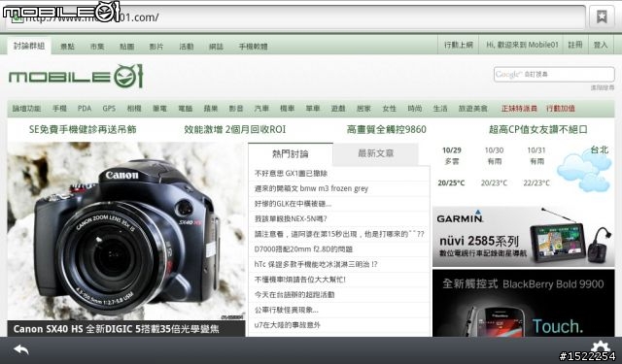Open 相機 forum category
The image size is (622, 364).
(x=134, y=108)
